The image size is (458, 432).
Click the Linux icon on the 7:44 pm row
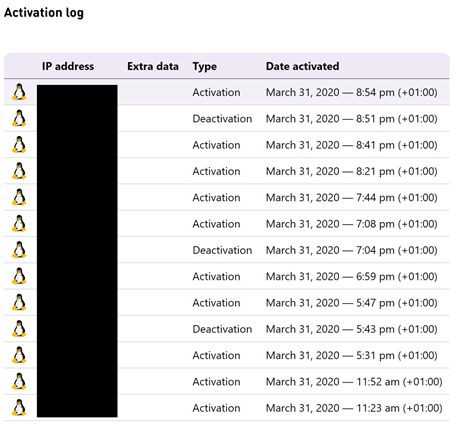(x=19, y=197)
